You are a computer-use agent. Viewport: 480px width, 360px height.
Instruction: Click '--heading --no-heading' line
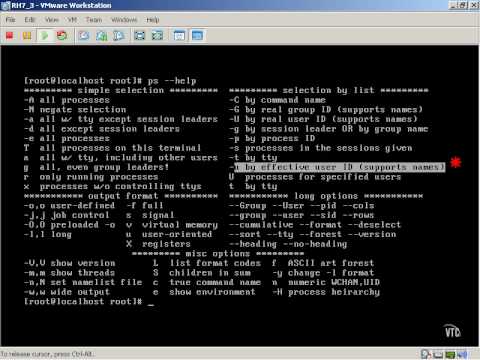point(288,244)
